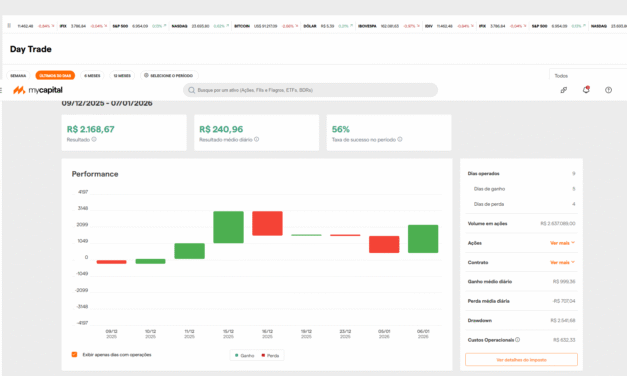627x376 pixels.
Task: Click the thin green bar for 19/12 2025
Action: click(306, 235)
